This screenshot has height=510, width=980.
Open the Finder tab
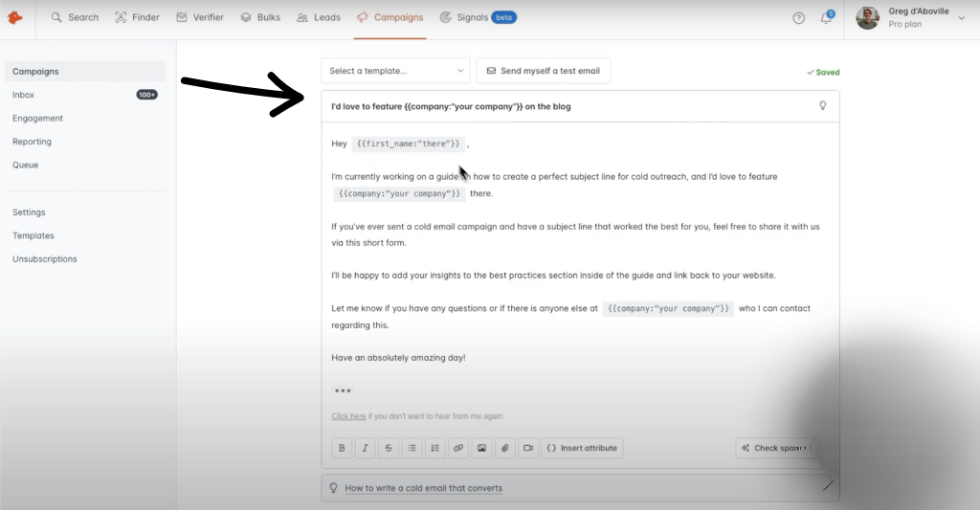click(x=138, y=17)
